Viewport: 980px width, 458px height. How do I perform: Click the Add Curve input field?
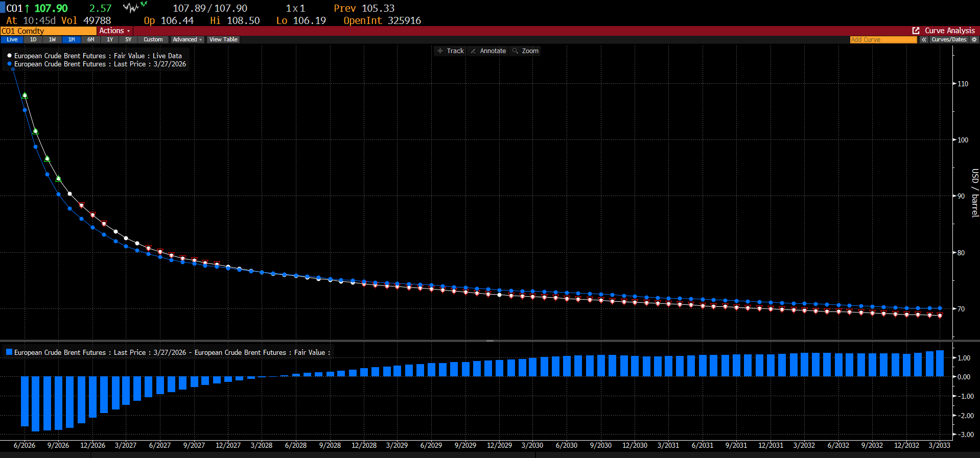point(883,39)
